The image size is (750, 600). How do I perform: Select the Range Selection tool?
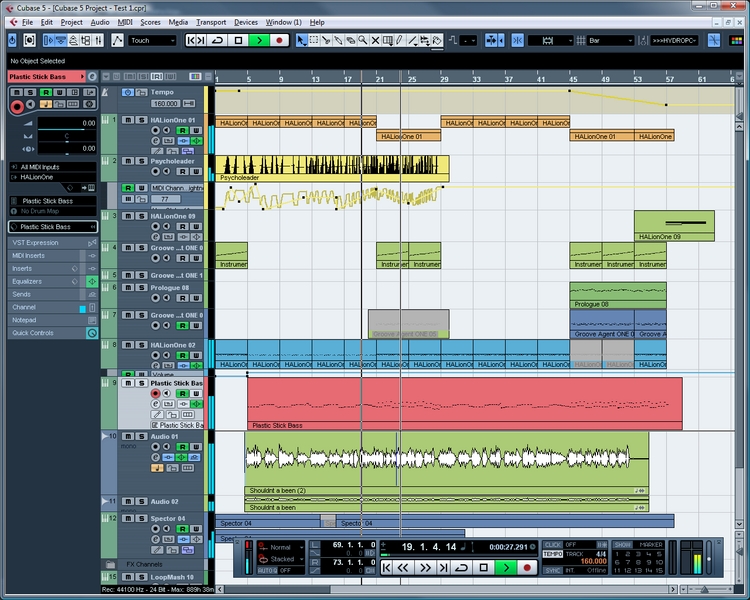[314, 41]
